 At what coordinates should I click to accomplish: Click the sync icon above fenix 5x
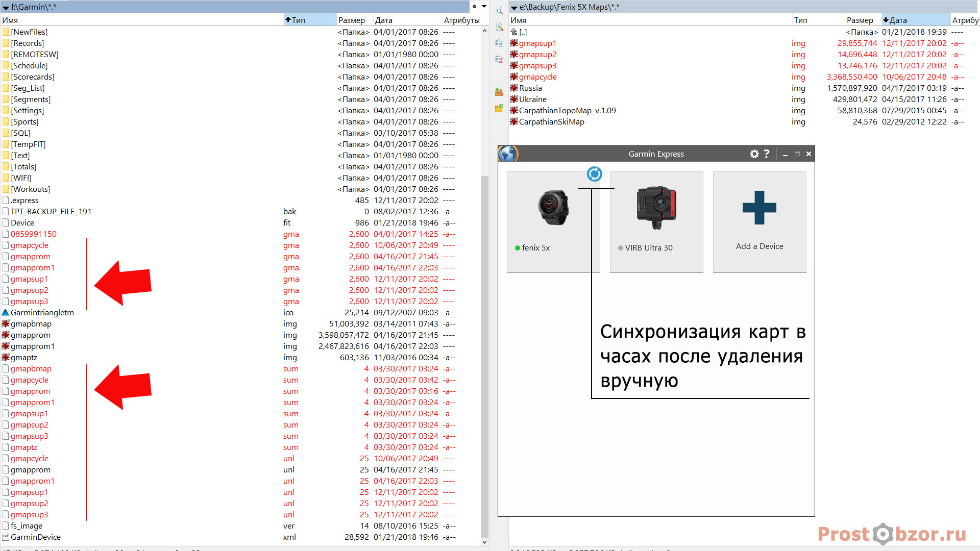[595, 174]
